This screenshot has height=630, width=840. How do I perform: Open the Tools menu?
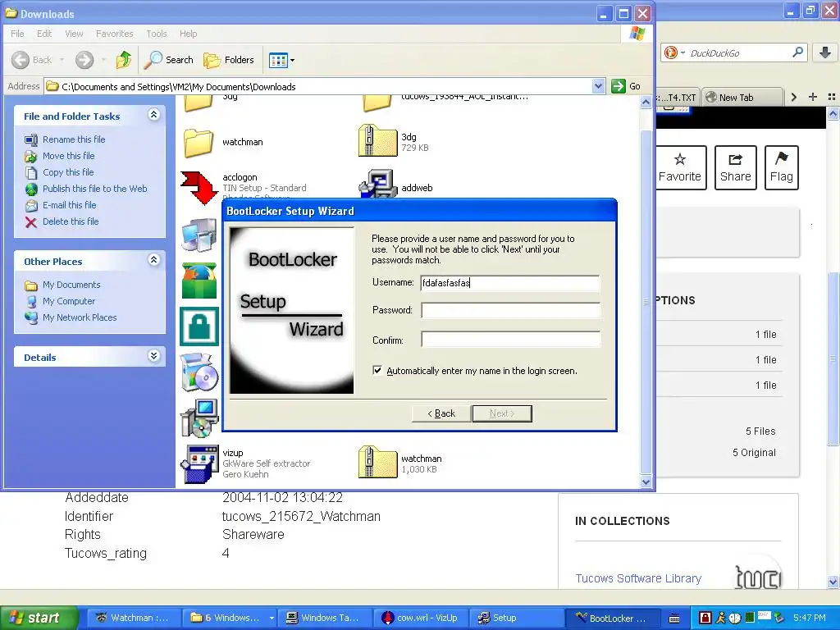tap(157, 33)
